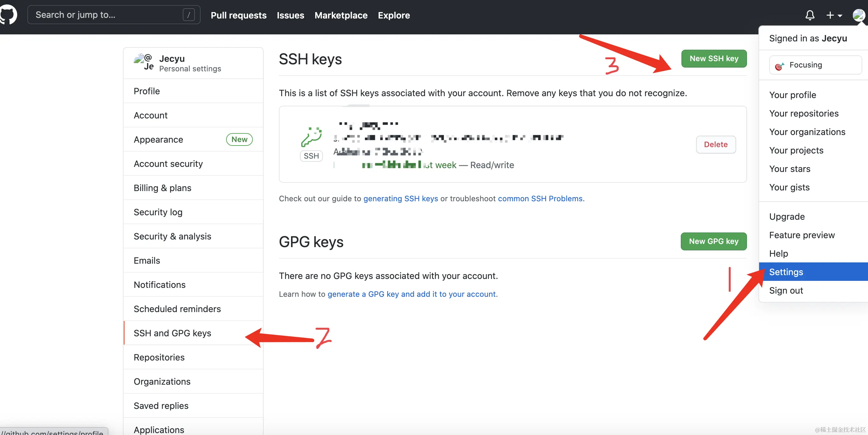The image size is (868, 435).
Task: Open Organizations settings page
Action: click(x=193, y=382)
